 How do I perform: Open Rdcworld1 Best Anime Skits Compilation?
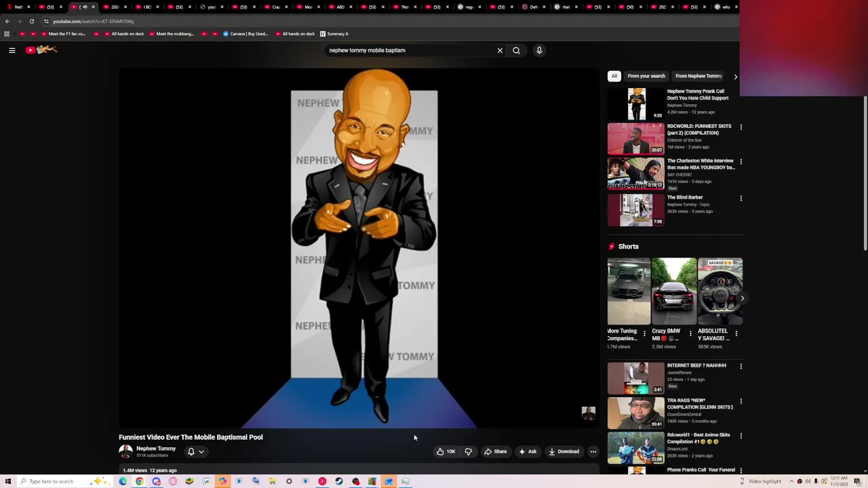pyautogui.click(x=698, y=438)
